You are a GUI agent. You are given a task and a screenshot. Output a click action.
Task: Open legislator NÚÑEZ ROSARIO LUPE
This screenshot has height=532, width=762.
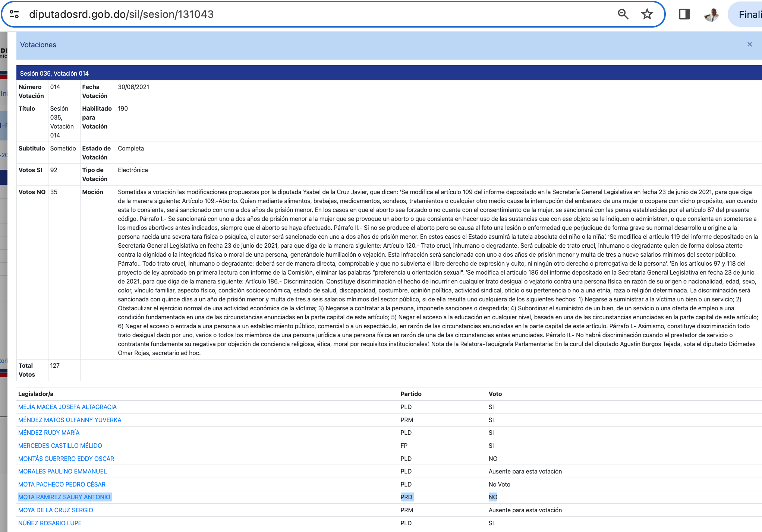[50, 523]
